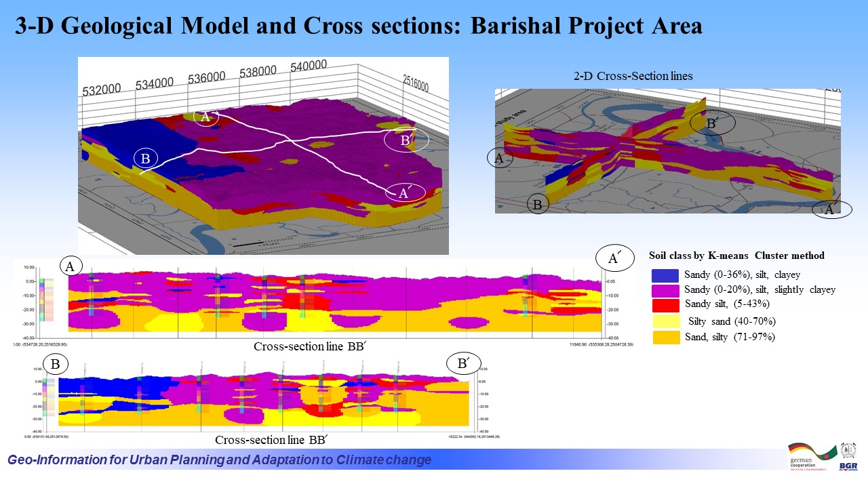Click the blue sandy silt clayey swatch
The image size is (868, 488).
pos(665,276)
